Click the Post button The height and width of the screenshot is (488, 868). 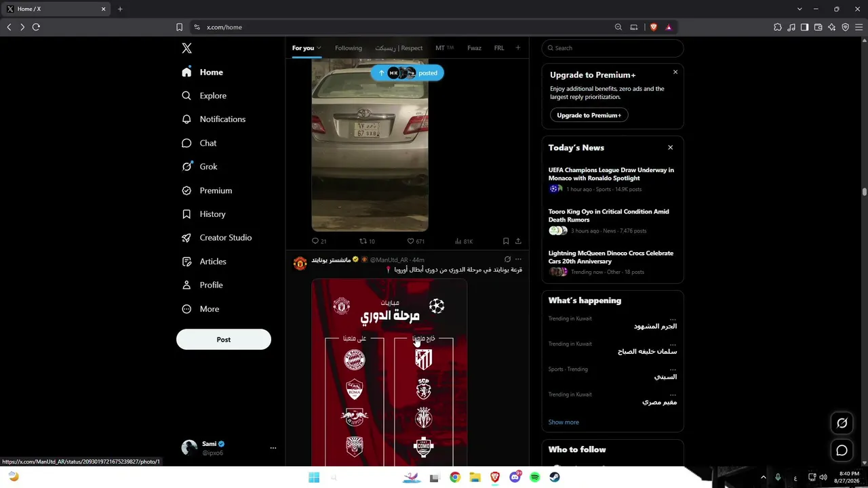(224, 340)
